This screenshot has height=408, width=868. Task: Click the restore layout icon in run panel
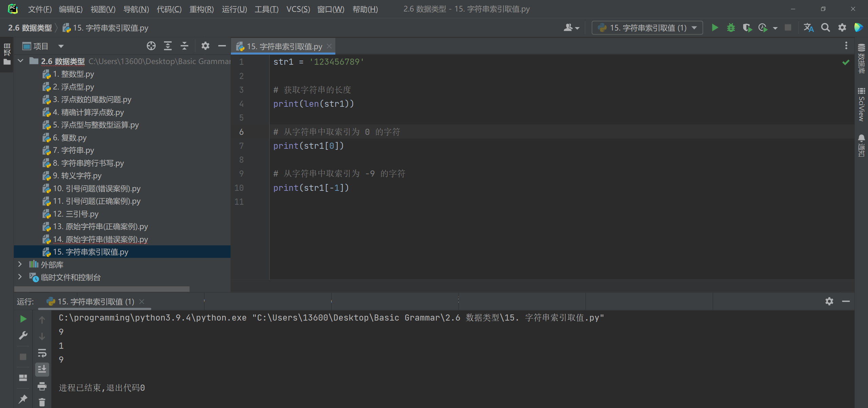coord(23,378)
